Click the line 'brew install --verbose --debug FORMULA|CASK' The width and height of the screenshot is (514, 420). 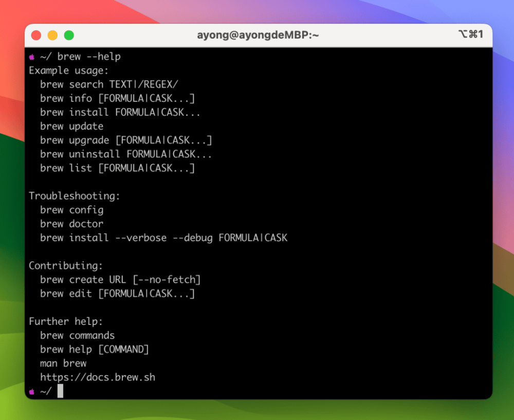pyautogui.click(x=164, y=238)
